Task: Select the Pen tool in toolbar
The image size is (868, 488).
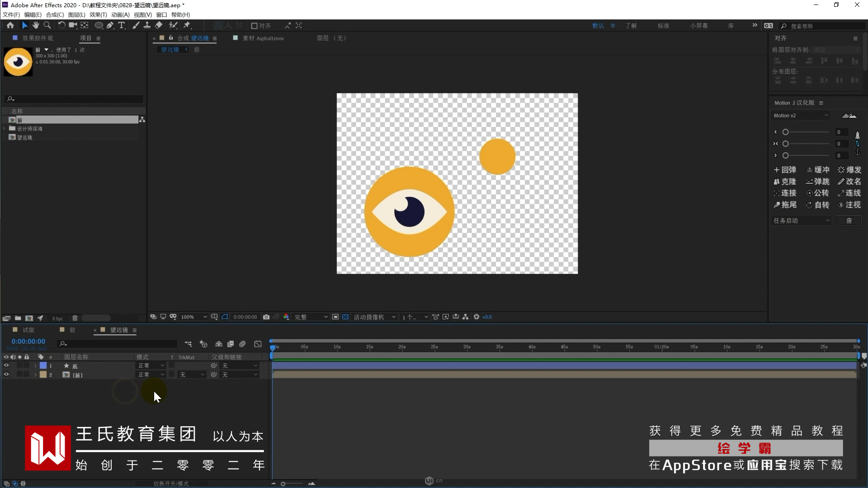Action: [110, 26]
